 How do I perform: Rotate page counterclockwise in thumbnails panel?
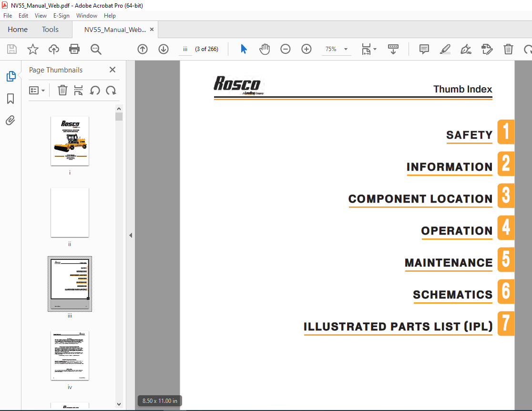[x=95, y=90]
